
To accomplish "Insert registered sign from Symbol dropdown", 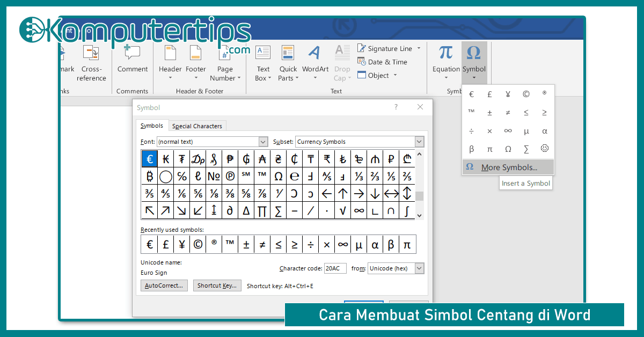I will coord(544,93).
